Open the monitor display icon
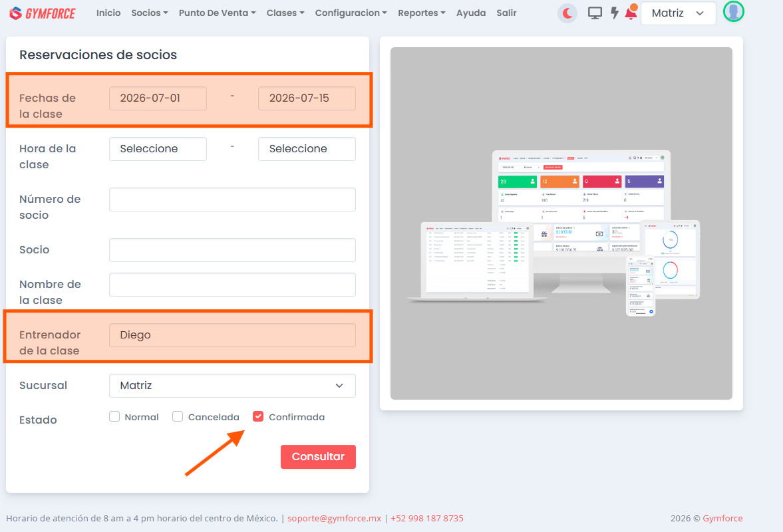Image resolution: width=783 pixels, height=532 pixels. (595, 13)
